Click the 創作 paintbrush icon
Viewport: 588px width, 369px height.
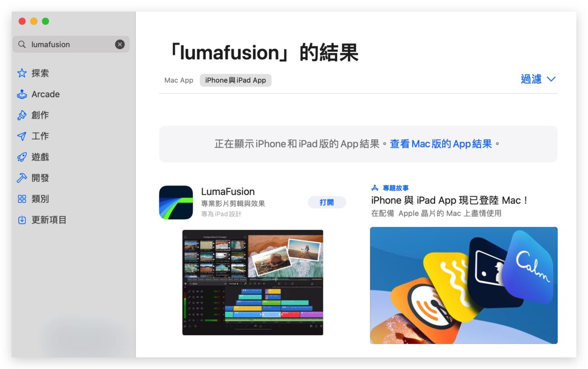tap(22, 115)
